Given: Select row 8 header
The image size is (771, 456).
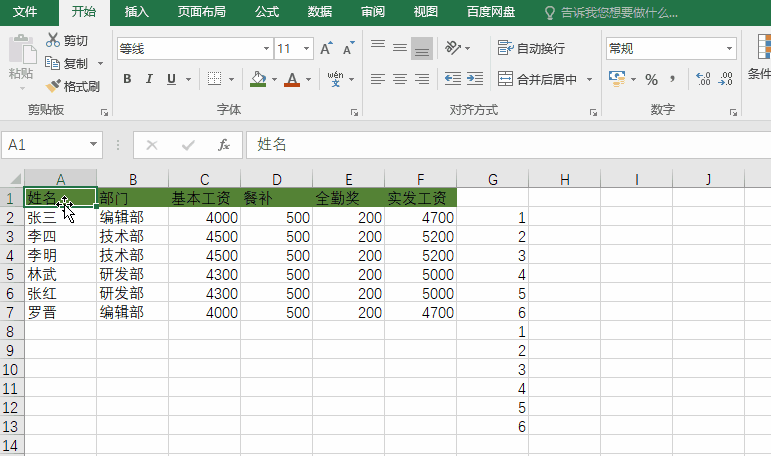Looking at the screenshot, I should click(x=11, y=332).
